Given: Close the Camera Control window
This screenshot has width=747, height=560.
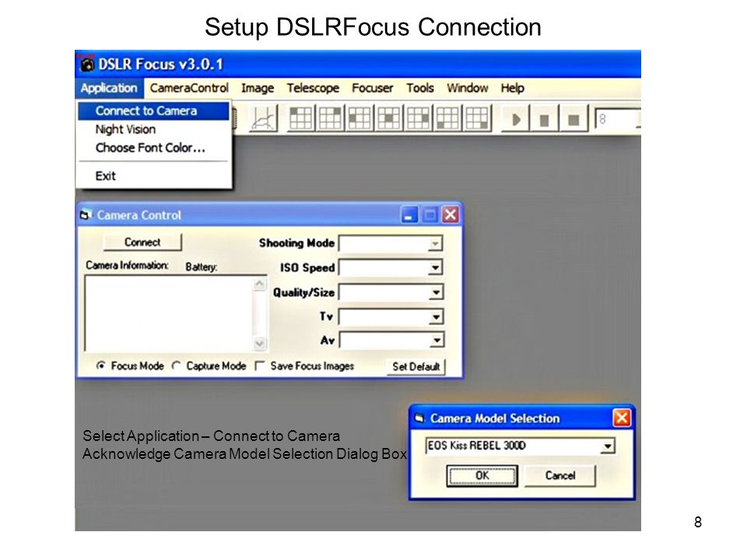Looking at the screenshot, I should tap(451, 215).
